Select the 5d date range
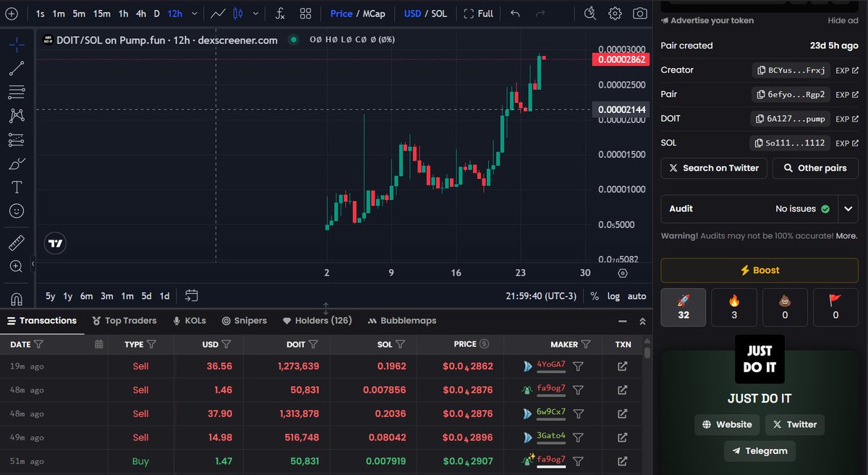The width and height of the screenshot is (868, 475). pyautogui.click(x=146, y=296)
